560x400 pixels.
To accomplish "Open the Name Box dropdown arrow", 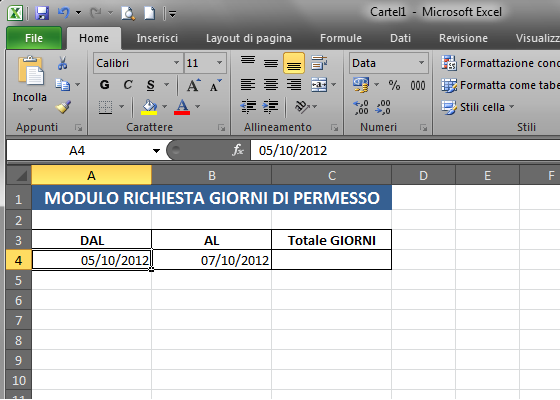I will click(x=156, y=151).
